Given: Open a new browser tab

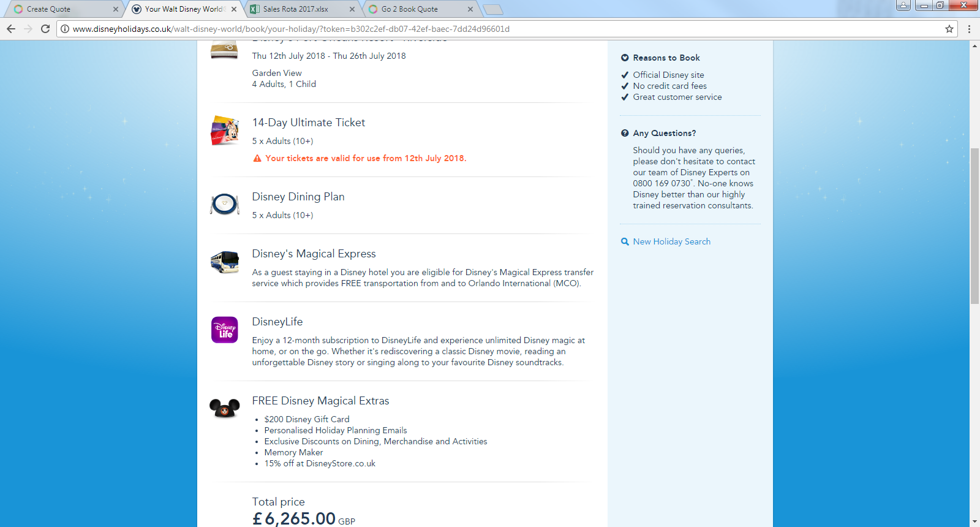Looking at the screenshot, I should (493, 9).
